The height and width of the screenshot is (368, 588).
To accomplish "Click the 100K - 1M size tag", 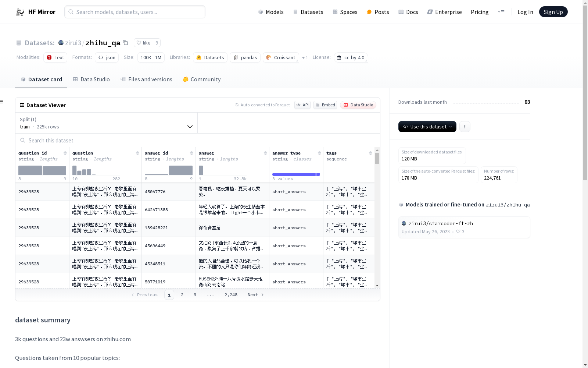I will pyautogui.click(x=151, y=57).
